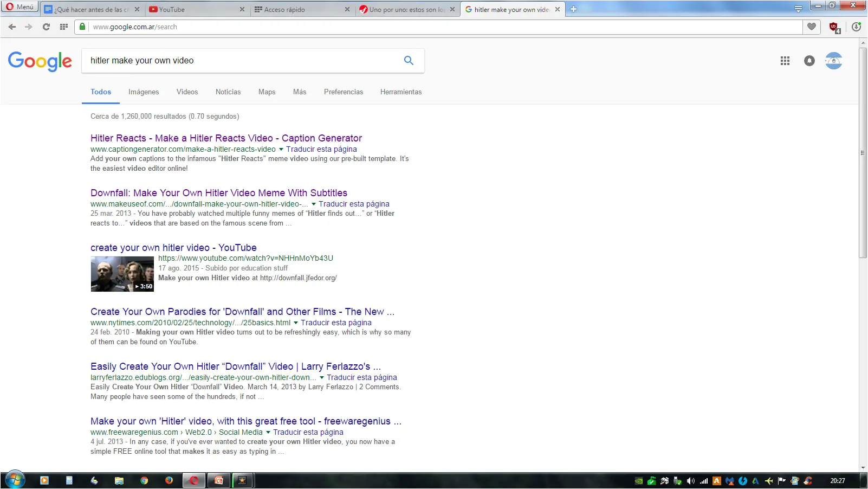Image resolution: width=868 pixels, height=489 pixels.
Task: Open 'Hitler Reacts - Caption Generator' result
Action: pos(226,138)
